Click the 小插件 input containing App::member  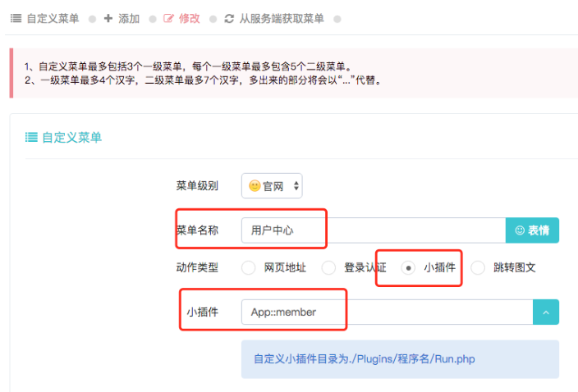click(387, 312)
